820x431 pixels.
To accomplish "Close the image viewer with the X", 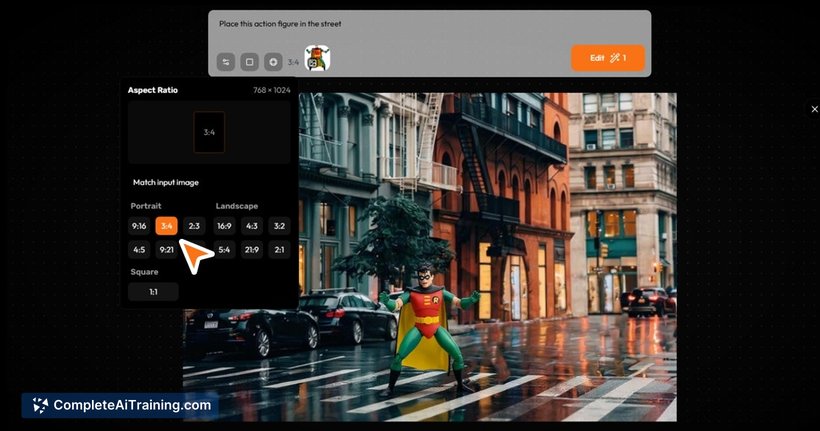I will point(814,109).
